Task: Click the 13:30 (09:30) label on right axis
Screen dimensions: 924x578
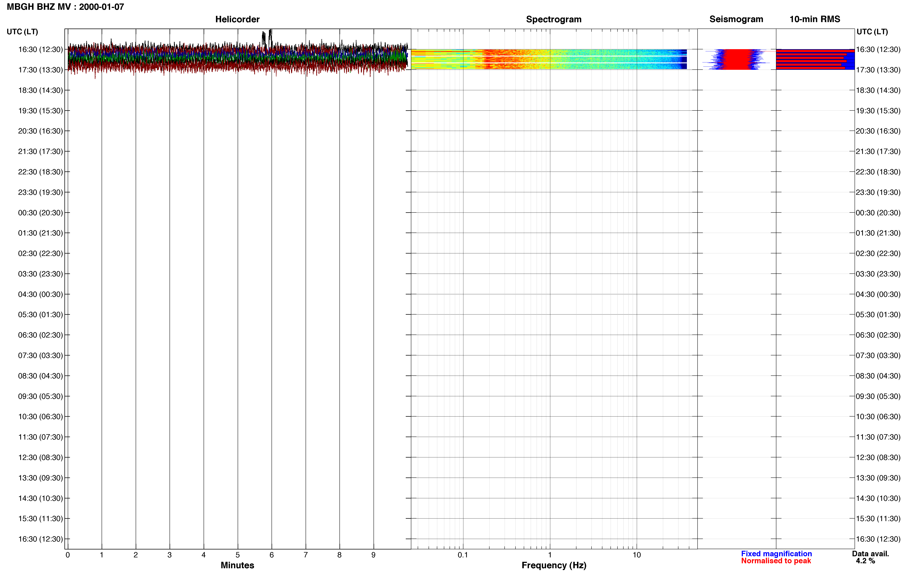Action: coord(878,478)
